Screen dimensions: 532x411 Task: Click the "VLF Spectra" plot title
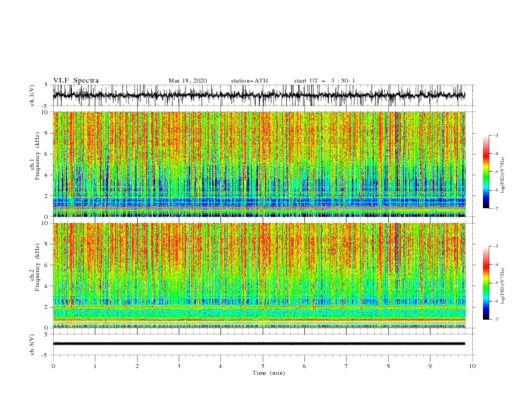76,81
